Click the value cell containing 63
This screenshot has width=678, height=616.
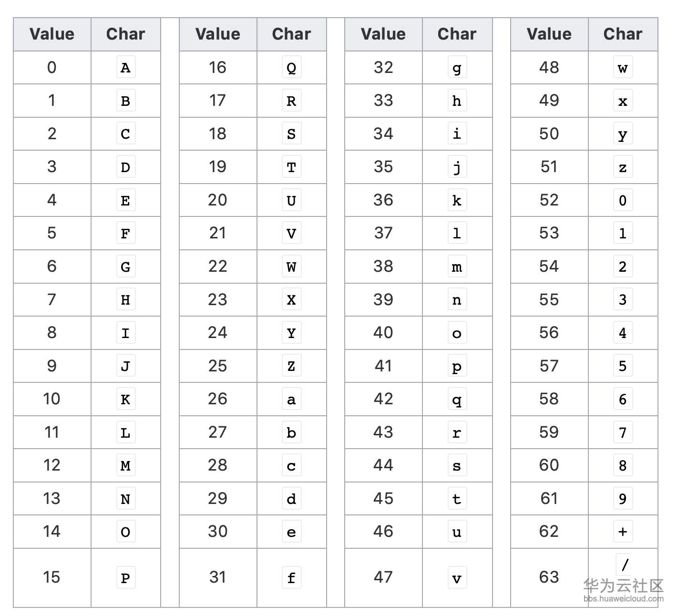click(x=549, y=577)
